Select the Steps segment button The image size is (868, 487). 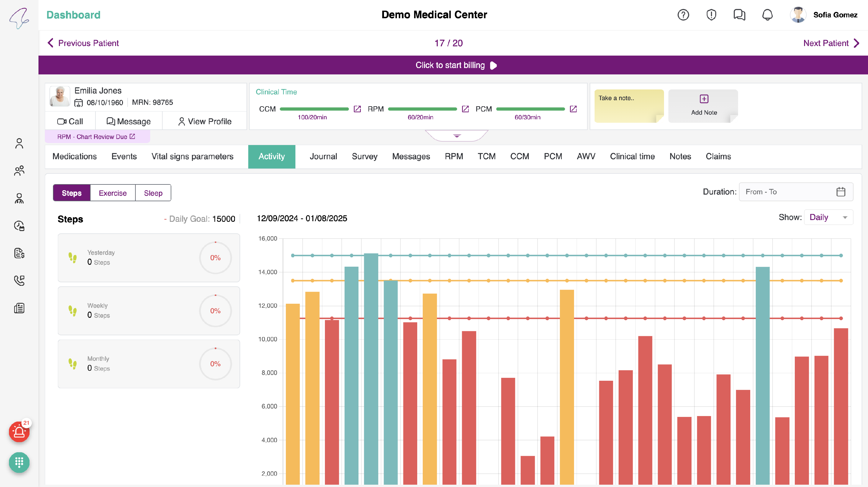click(x=71, y=193)
